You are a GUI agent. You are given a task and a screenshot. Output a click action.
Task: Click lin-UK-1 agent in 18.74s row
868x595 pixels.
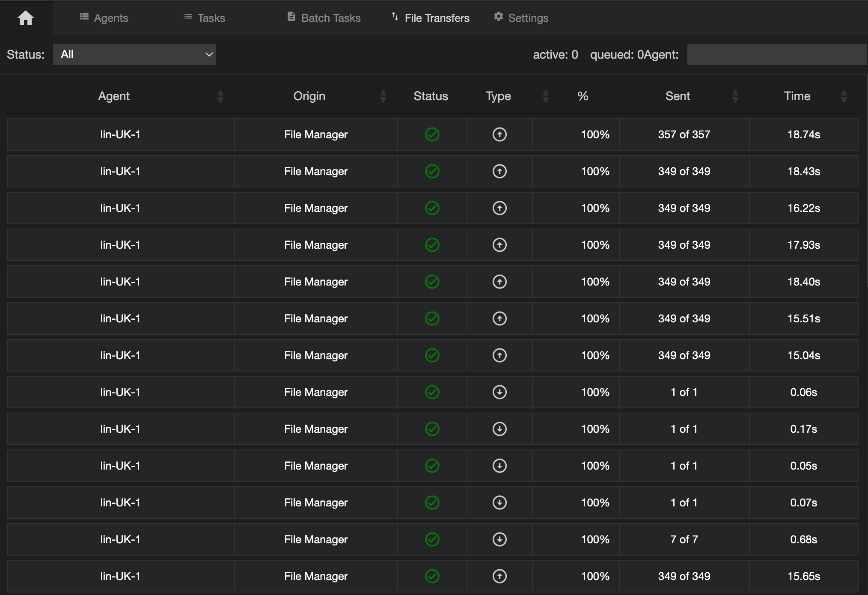(120, 134)
